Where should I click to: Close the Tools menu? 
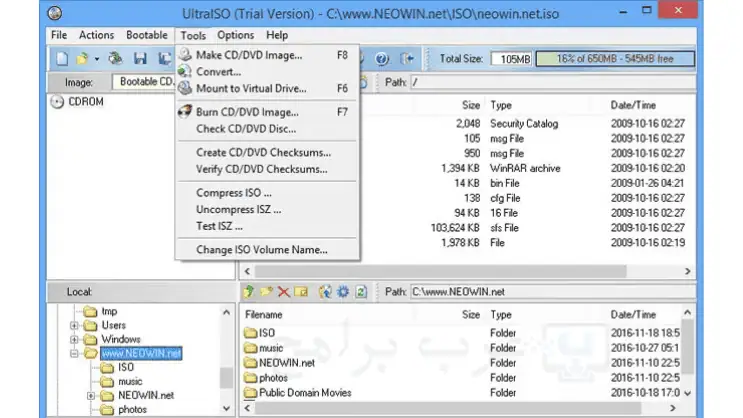click(193, 36)
